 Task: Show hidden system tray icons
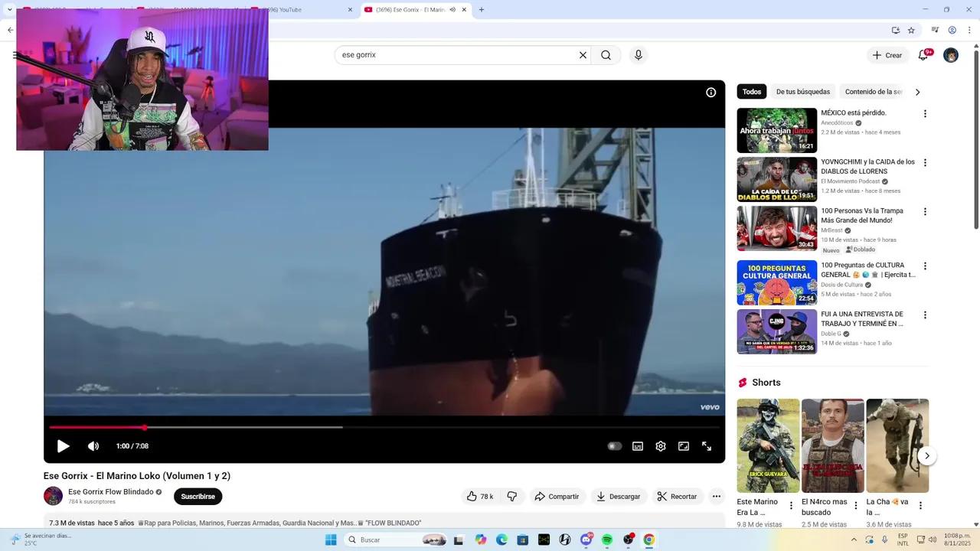(854, 540)
